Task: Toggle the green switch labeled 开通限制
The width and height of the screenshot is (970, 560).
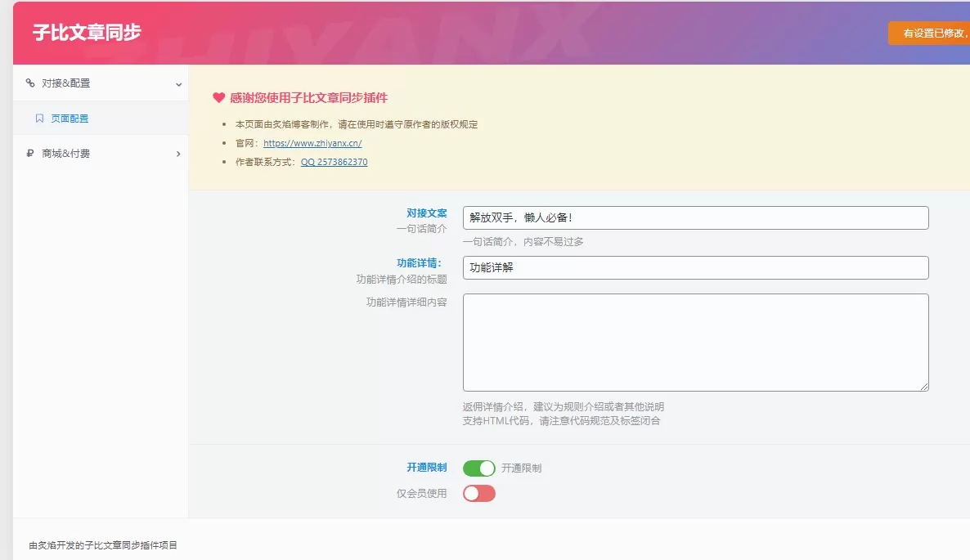Action: (x=478, y=468)
